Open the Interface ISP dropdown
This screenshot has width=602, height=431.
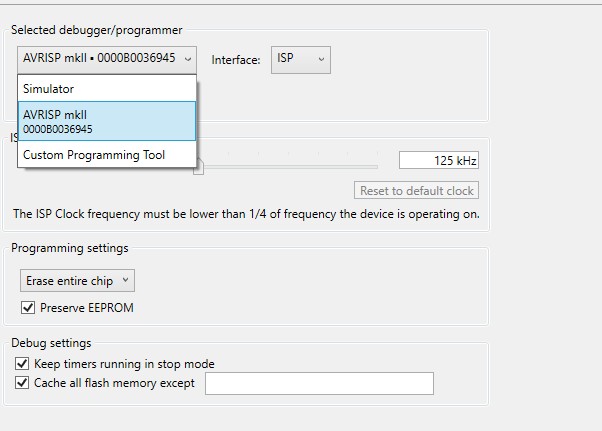(301, 59)
